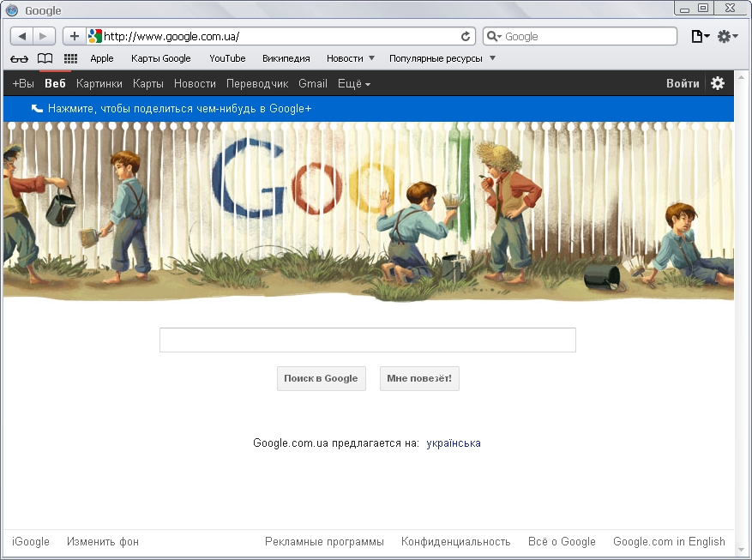The image size is (752, 560).
Task: Expand the Популярные ресурсы bookmarks folder
Action: pyautogui.click(x=442, y=58)
